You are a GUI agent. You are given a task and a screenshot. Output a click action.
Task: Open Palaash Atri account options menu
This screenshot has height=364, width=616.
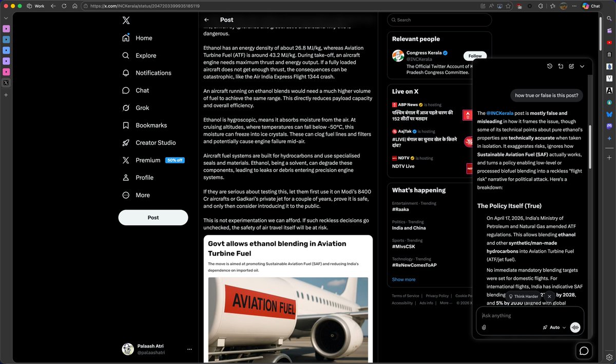click(x=189, y=349)
